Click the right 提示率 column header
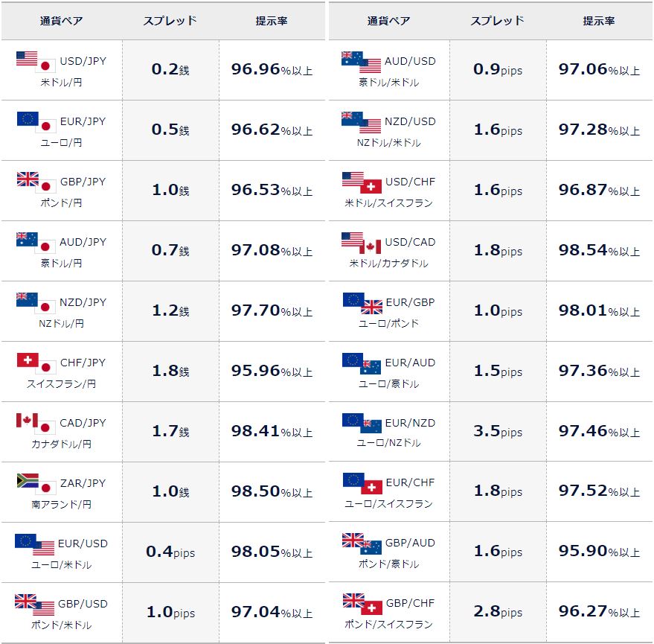654x644 pixels. coord(599,21)
